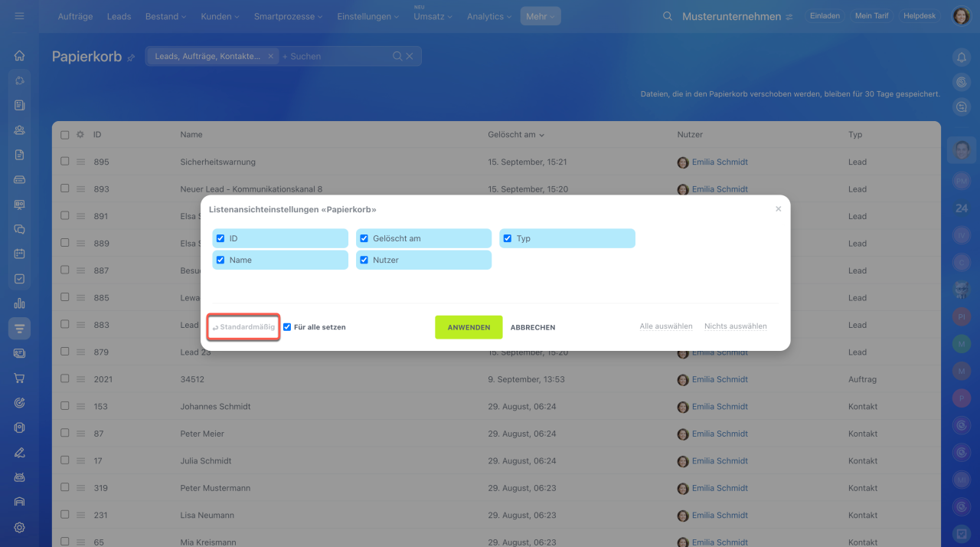Go to the Leads menu item
Viewport: 980px width, 547px height.
pyautogui.click(x=119, y=16)
